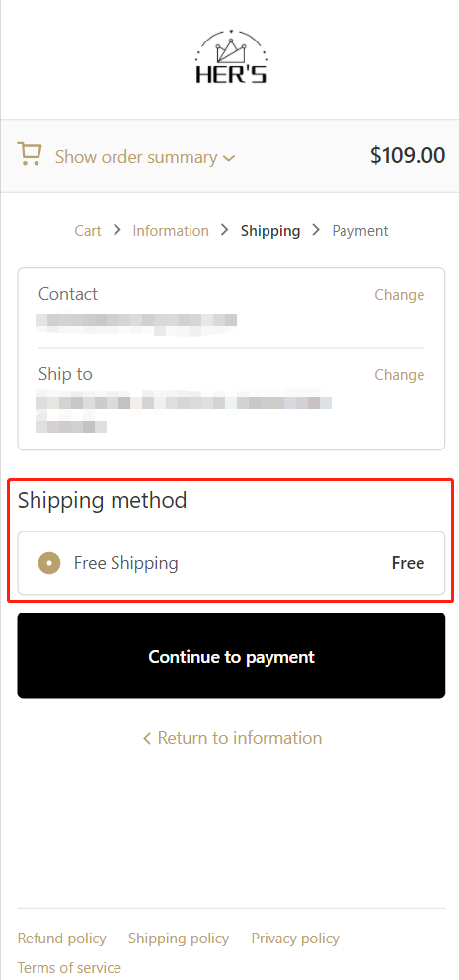Continue to payment
This screenshot has height=980, width=459.
(x=231, y=656)
